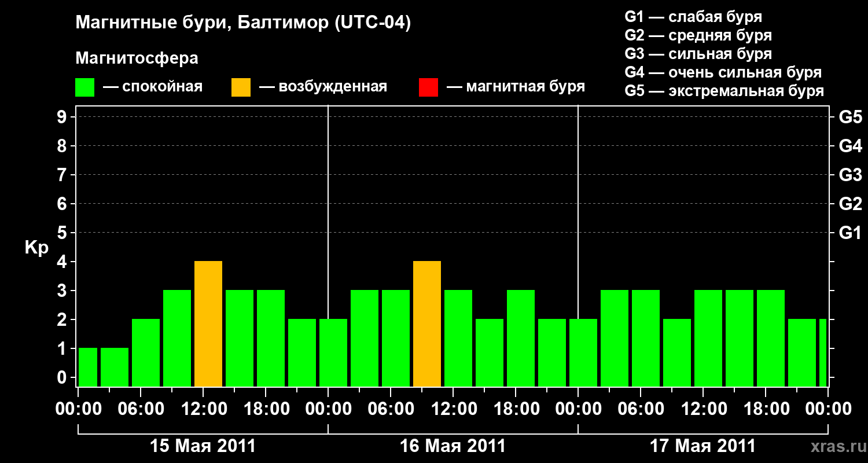
Task: Click the '17 Мая 2011' date label
Action: 703,446
